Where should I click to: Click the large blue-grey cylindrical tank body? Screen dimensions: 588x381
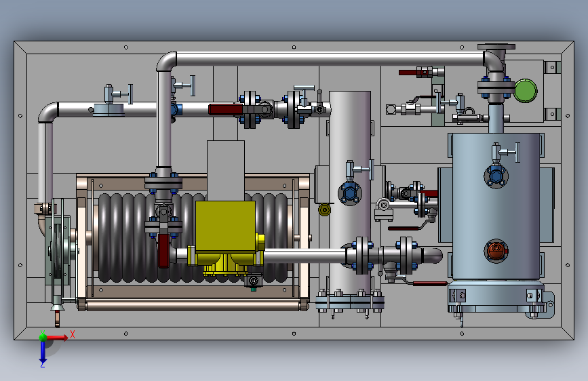click(x=496, y=206)
